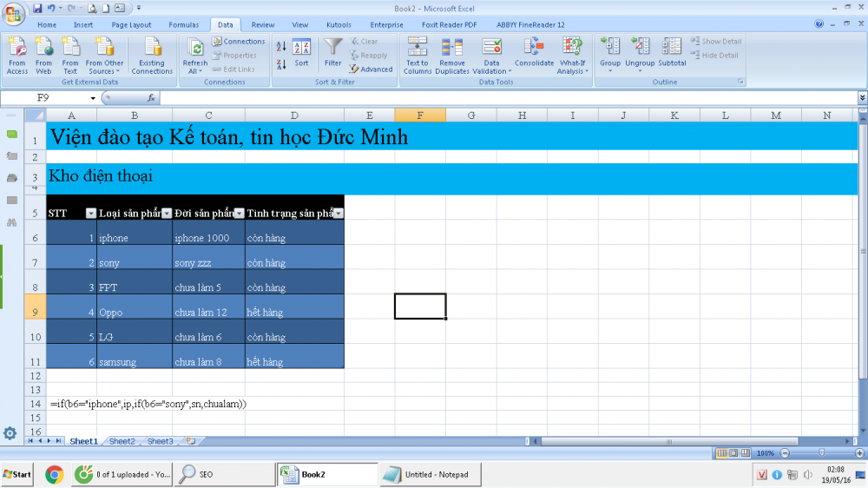Open the Loại sản phẩm filter dropdown
This screenshot has width=868, height=488.
(x=167, y=214)
